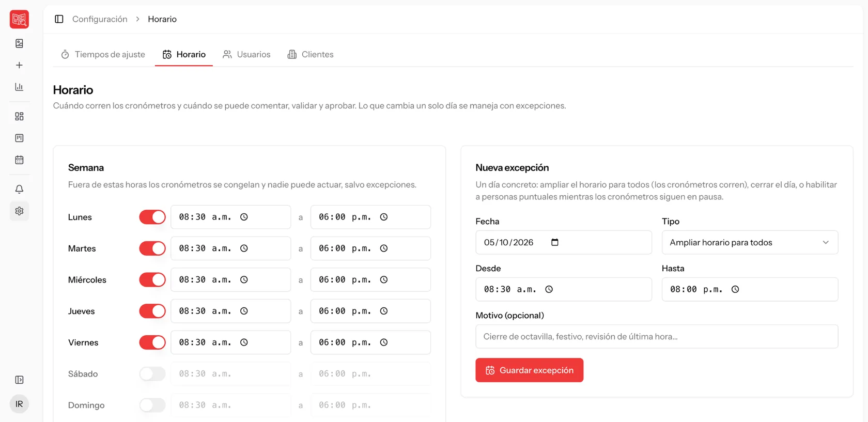Click the Viernes start time field
The image size is (868, 422).
tap(230, 342)
